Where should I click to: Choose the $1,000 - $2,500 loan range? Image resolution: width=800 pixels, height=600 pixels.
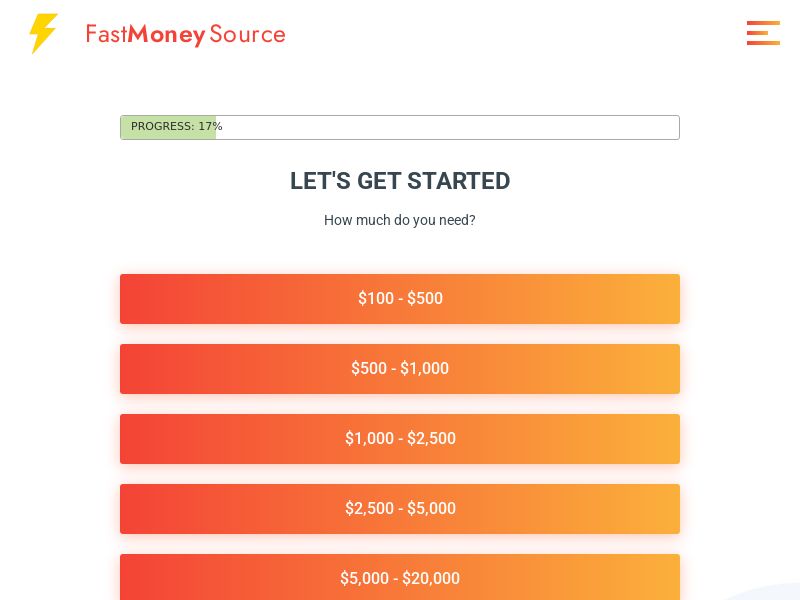tap(400, 438)
